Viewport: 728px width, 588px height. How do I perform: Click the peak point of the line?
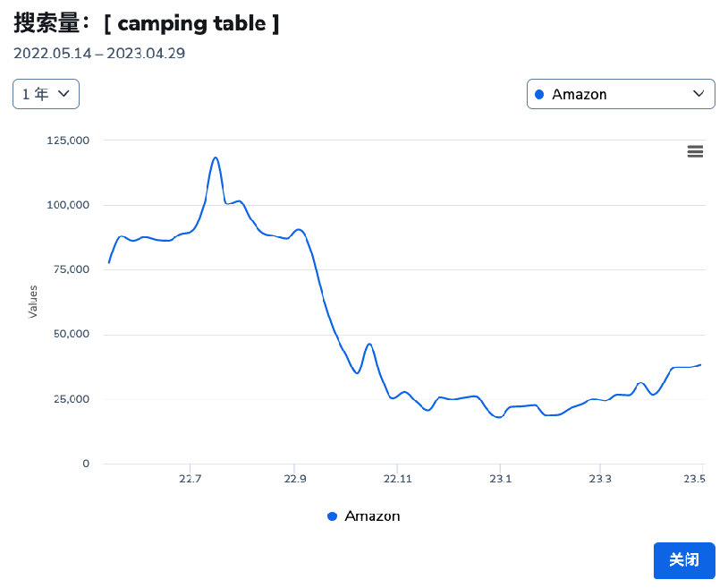[216, 158]
